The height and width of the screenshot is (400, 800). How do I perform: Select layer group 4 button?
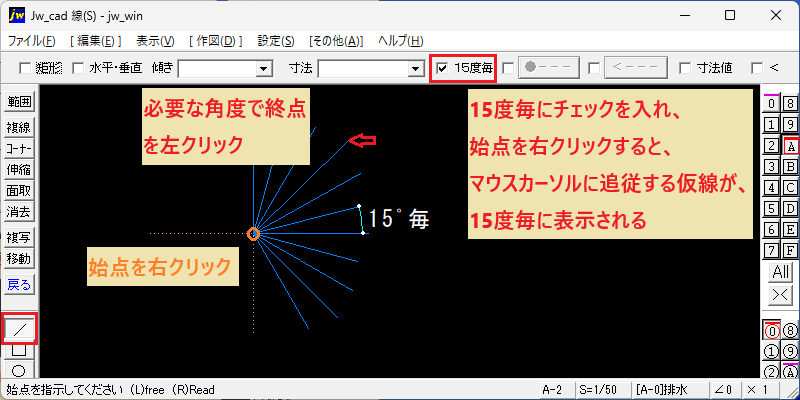(x=772, y=188)
